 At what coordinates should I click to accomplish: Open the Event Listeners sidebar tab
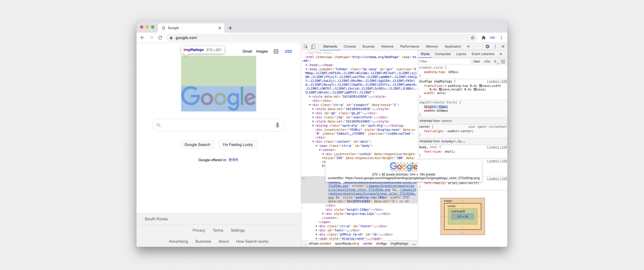point(483,54)
